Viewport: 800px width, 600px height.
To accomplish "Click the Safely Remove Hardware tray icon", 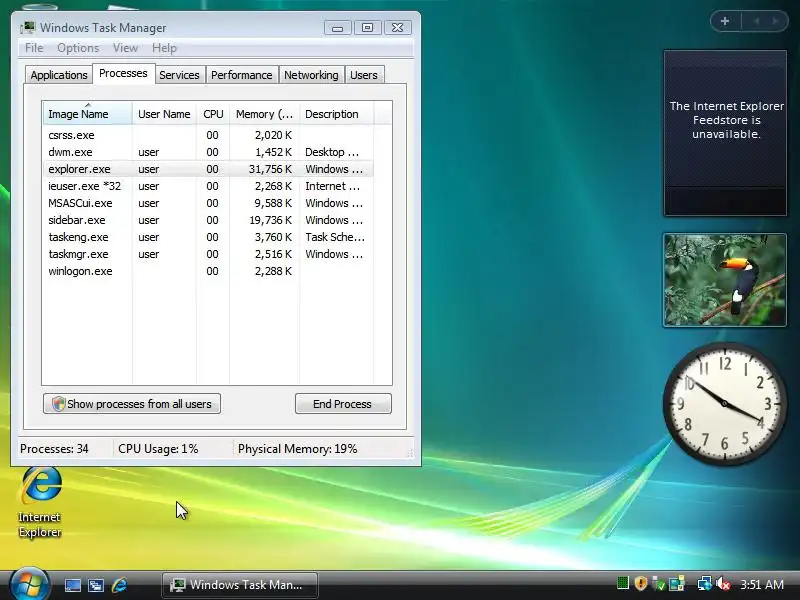I will 659,583.
